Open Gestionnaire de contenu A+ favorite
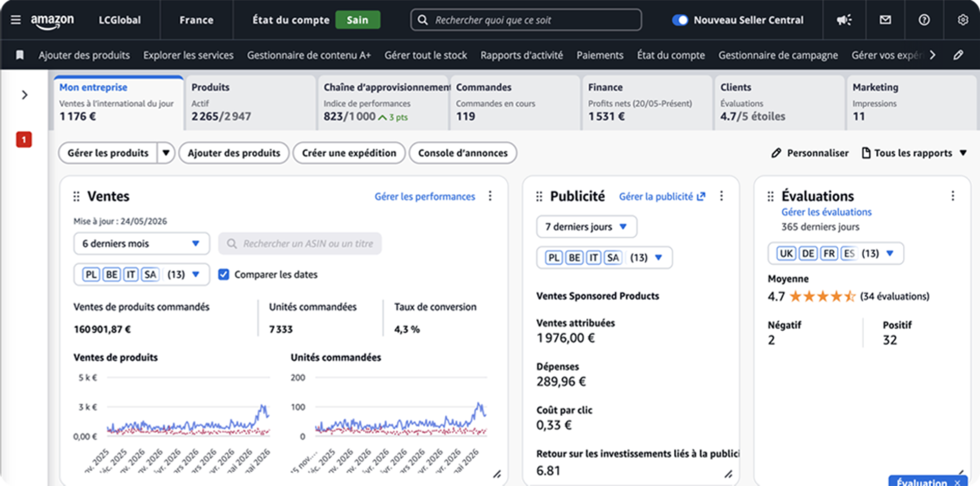980x486 pixels. click(309, 55)
